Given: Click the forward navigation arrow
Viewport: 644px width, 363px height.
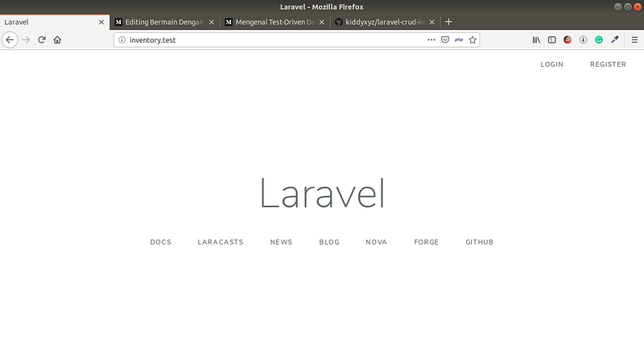Looking at the screenshot, I should point(26,39).
